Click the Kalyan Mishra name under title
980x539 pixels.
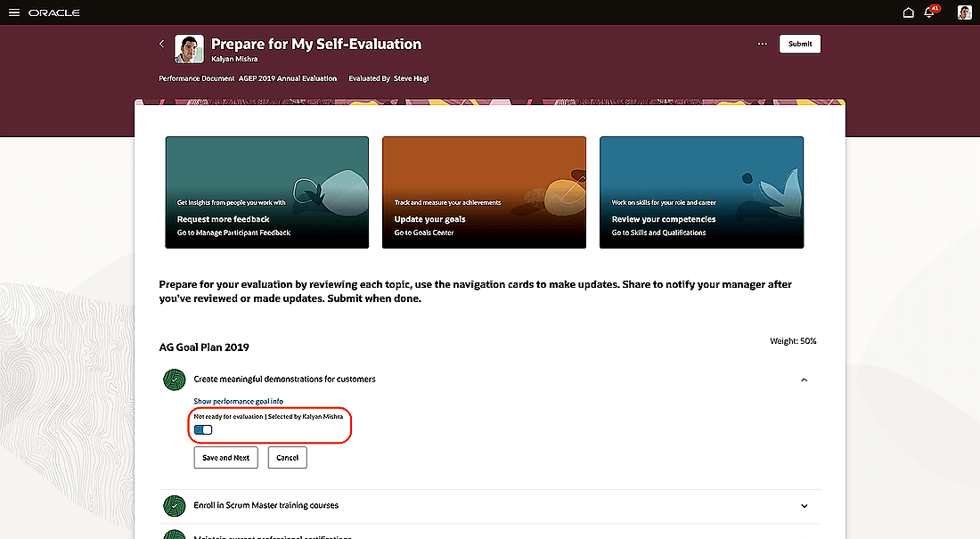pos(234,59)
